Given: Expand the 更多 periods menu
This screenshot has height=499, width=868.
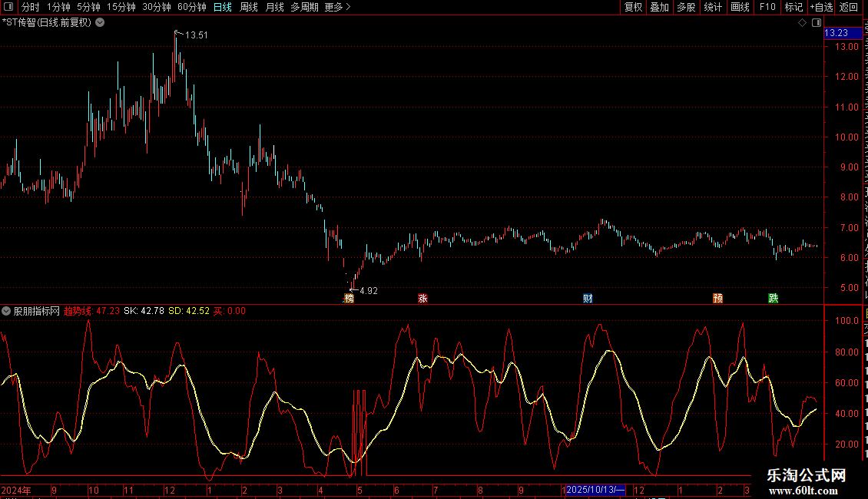Looking at the screenshot, I should pos(337,7).
